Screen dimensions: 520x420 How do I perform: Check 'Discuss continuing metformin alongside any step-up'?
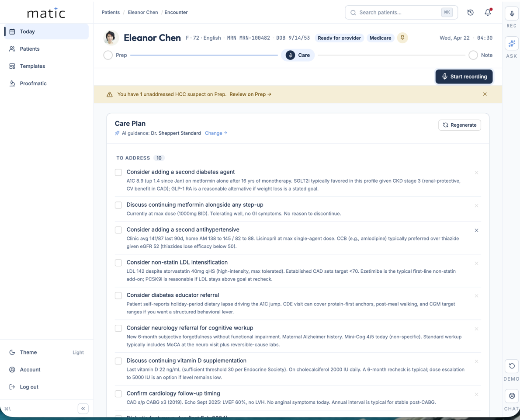[118, 205]
